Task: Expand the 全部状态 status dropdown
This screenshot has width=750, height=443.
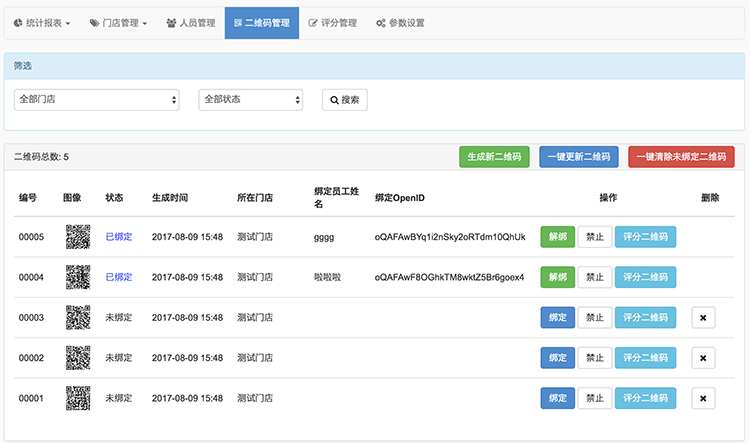Action: pos(251,100)
